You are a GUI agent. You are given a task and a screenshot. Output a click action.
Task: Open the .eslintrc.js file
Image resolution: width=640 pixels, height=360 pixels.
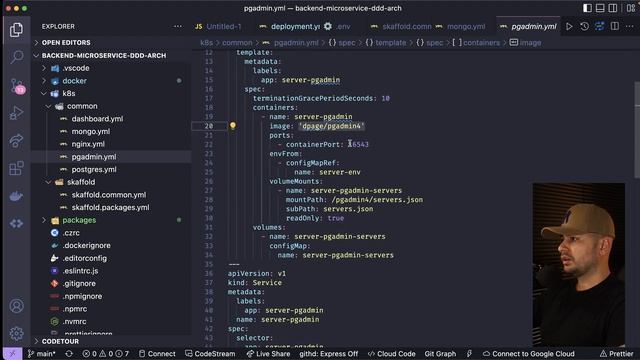click(x=80, y=271)
